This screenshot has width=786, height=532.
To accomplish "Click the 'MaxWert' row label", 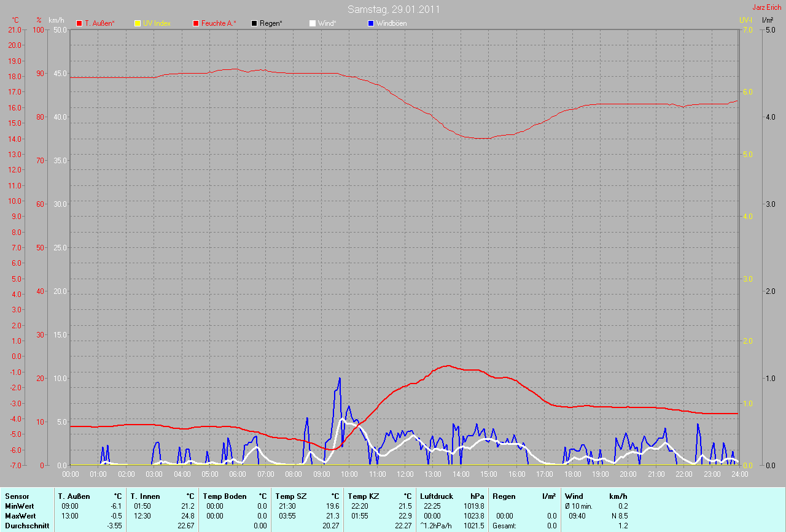I will pyautogui.click(x=20, y=516).
